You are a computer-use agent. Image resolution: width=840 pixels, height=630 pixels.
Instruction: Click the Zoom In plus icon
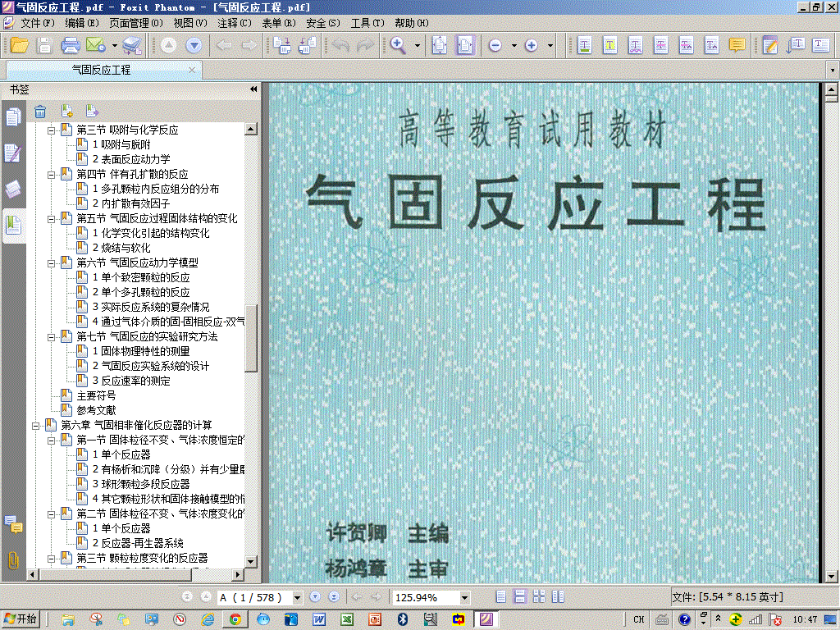point(531,46)
